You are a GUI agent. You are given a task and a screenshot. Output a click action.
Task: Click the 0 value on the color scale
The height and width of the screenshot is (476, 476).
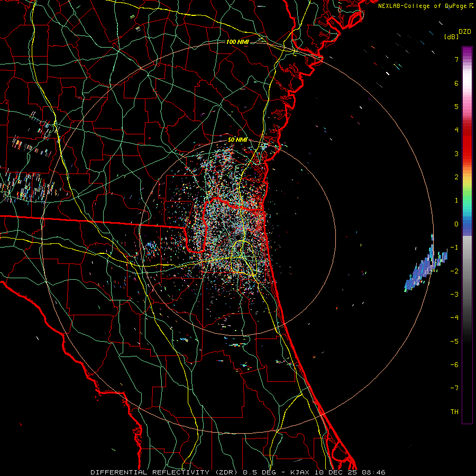point(456,224)
